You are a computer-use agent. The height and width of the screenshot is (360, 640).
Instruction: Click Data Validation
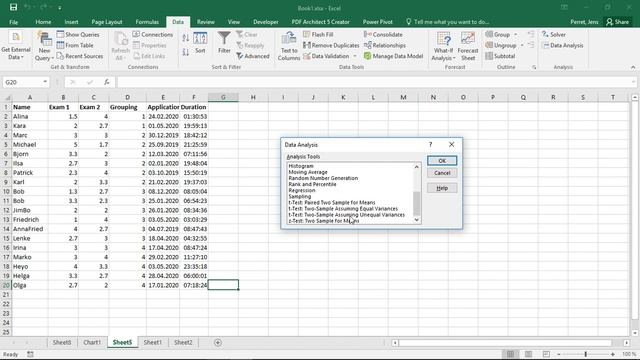[x=326, y=56]
